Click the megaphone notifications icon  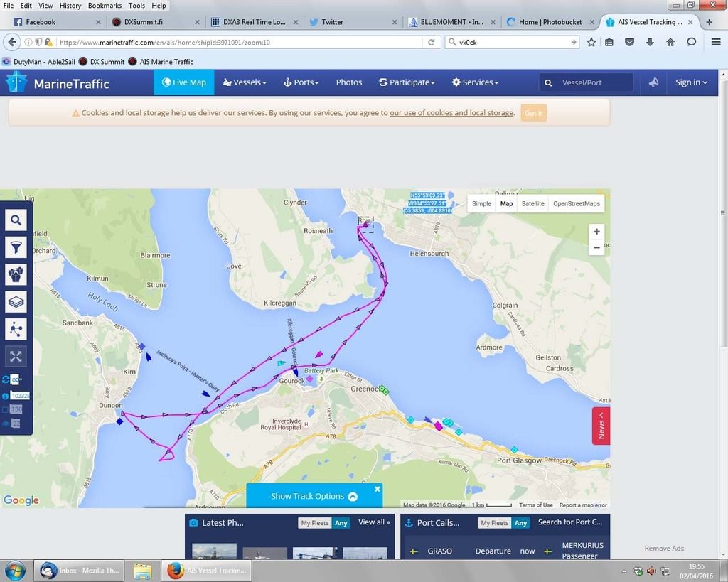click(654, 82)
